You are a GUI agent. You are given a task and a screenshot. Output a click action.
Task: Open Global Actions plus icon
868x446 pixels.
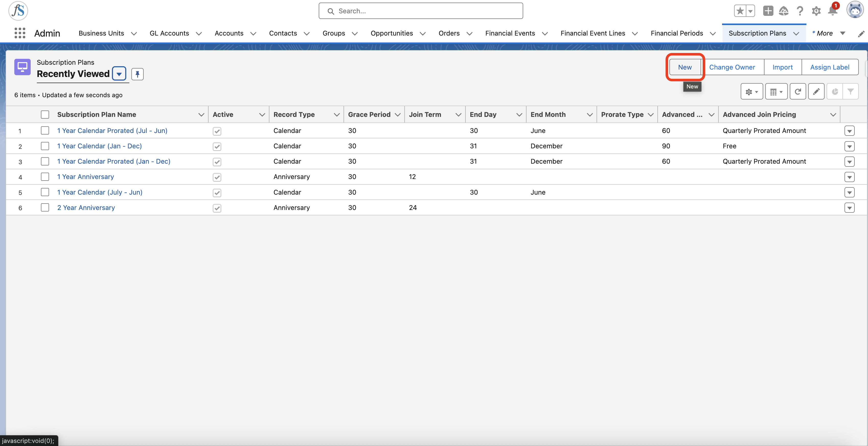coord(768,11)
